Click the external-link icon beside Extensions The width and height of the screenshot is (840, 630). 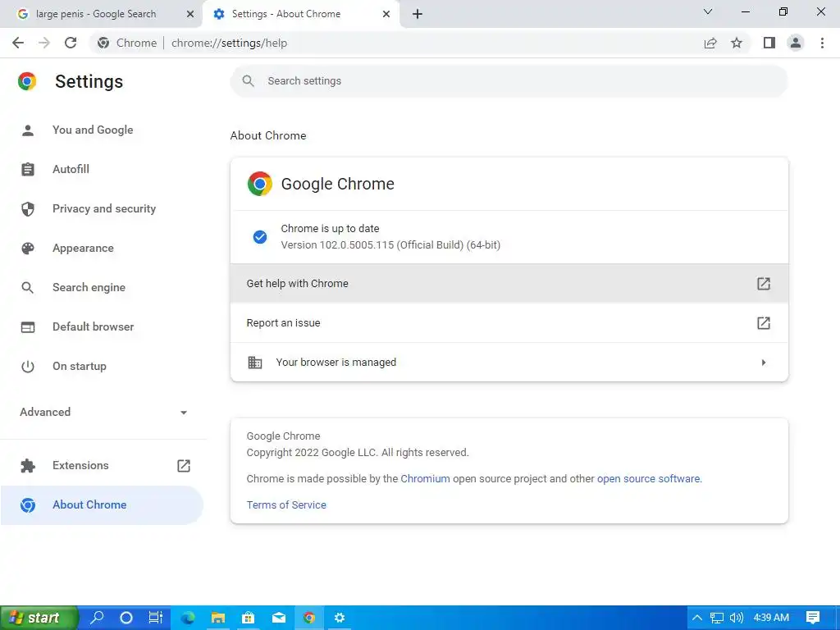pyautogui.click(x=184, y=466)
